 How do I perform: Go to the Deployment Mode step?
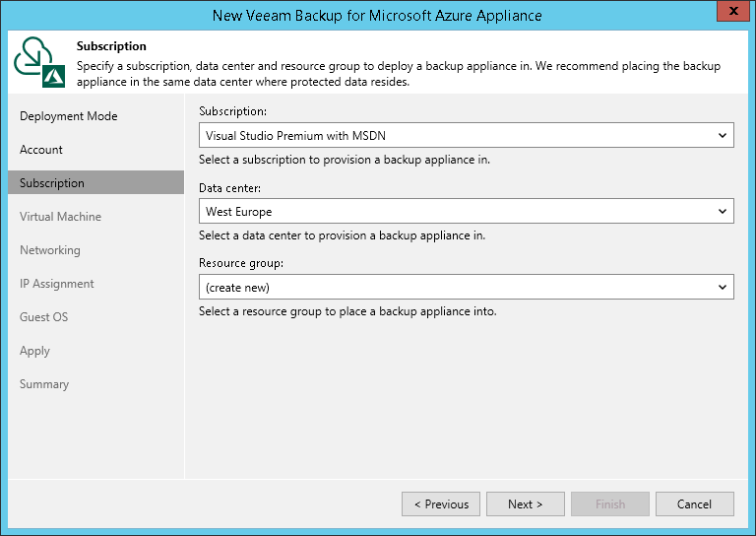pyautogui.click(x=69, y=116)
